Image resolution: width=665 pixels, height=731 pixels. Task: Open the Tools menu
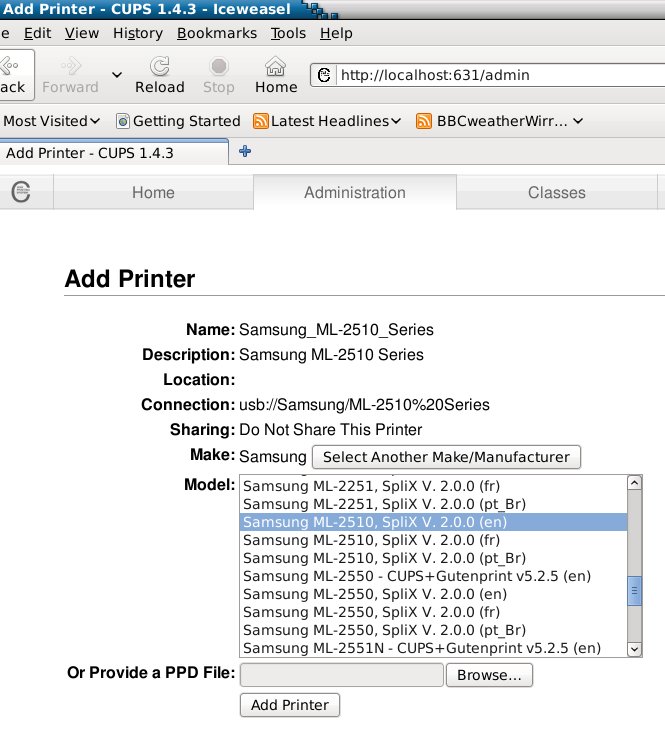click(x=288, y=33)
